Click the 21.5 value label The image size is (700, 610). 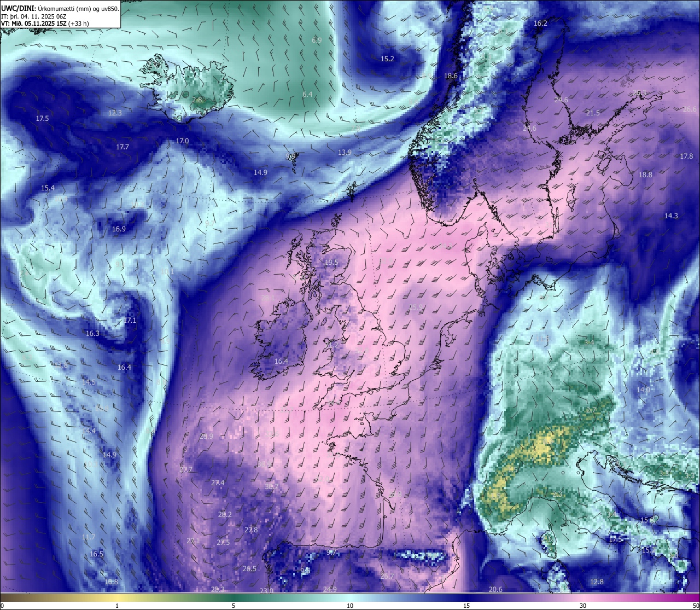593,113
